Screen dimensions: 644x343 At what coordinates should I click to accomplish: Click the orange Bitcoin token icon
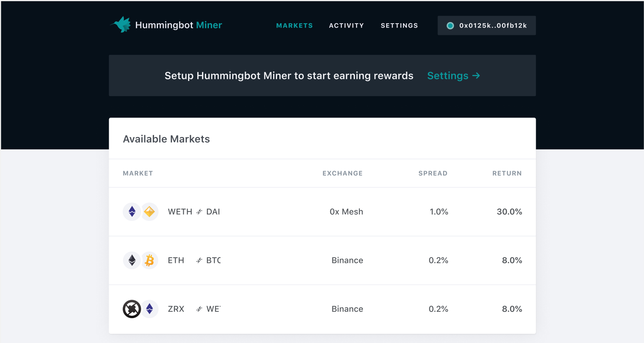pyautogui.click(x=150, y=260)
